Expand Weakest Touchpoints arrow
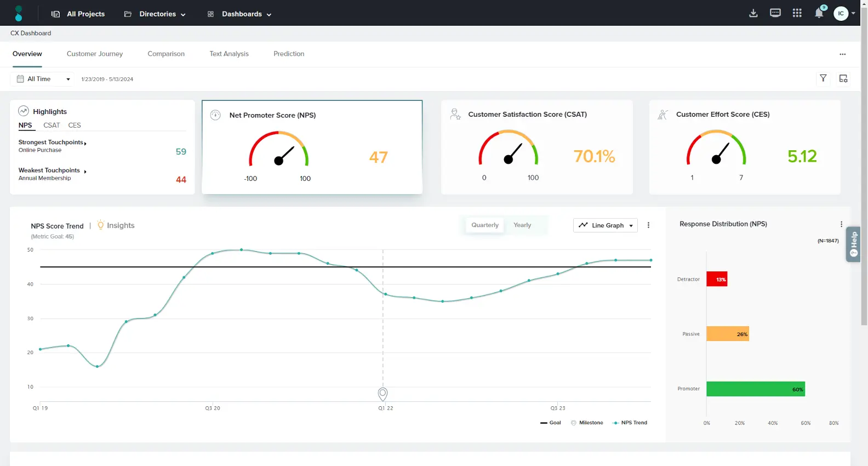 85,172
